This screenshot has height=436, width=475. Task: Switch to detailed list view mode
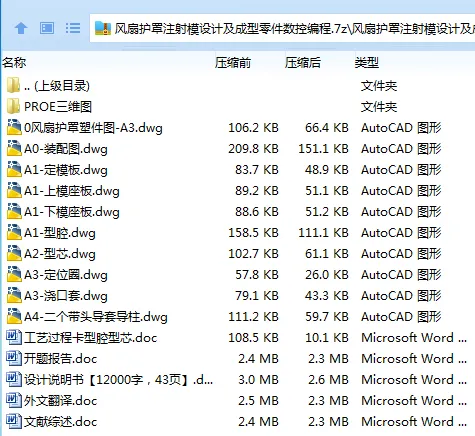[73, 28]
